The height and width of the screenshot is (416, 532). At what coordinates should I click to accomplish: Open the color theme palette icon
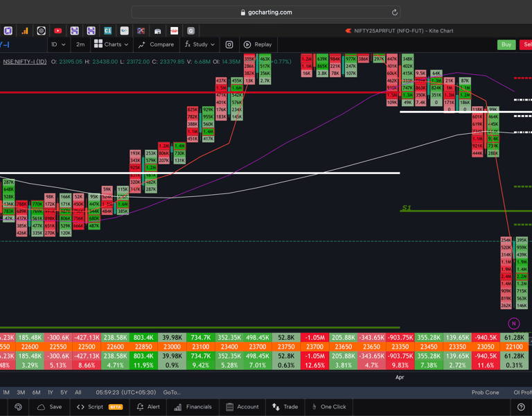pyautogui.click(x=18, y=407)
